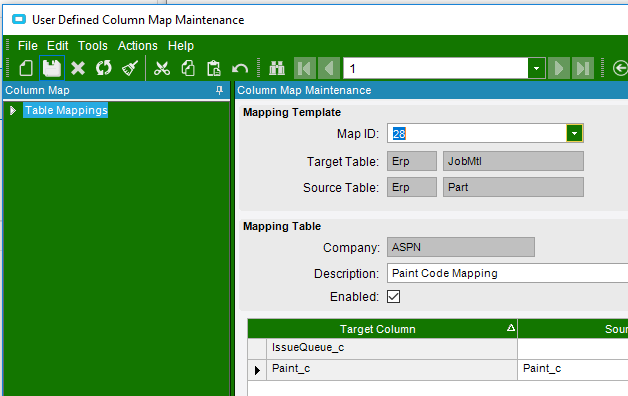The image size is (628, 396).
Task: Open the Help menu
Action: pos(181,46)
